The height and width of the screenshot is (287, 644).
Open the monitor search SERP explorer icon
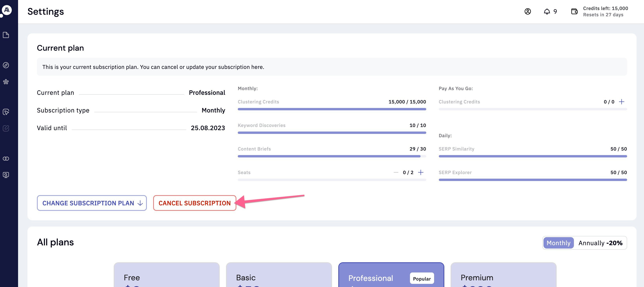pyautogui.click(x=6, y=175)
